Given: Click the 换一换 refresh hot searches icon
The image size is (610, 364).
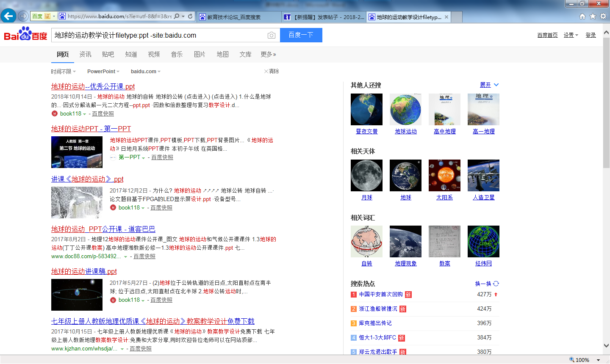Looking at the screenshot, I should [x=496, y=284].
